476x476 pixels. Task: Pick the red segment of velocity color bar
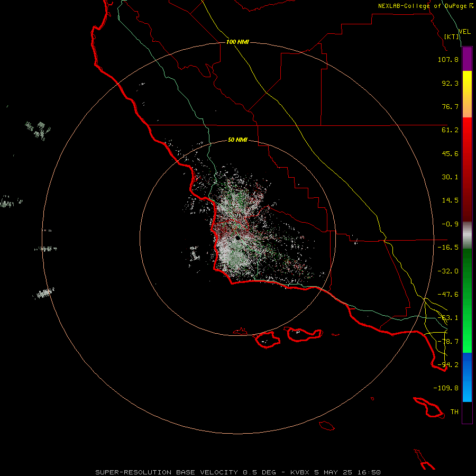point(467,169)
